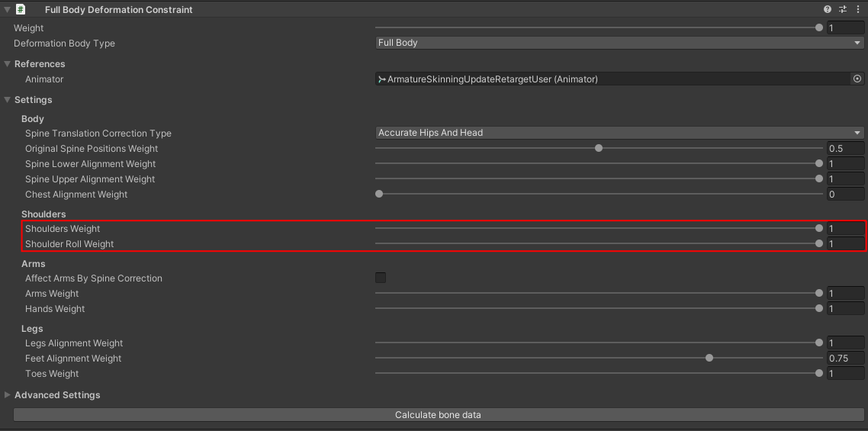Click Arms Weight value field
This screenshot has height=431, width=868.
[x=845, y=293]
